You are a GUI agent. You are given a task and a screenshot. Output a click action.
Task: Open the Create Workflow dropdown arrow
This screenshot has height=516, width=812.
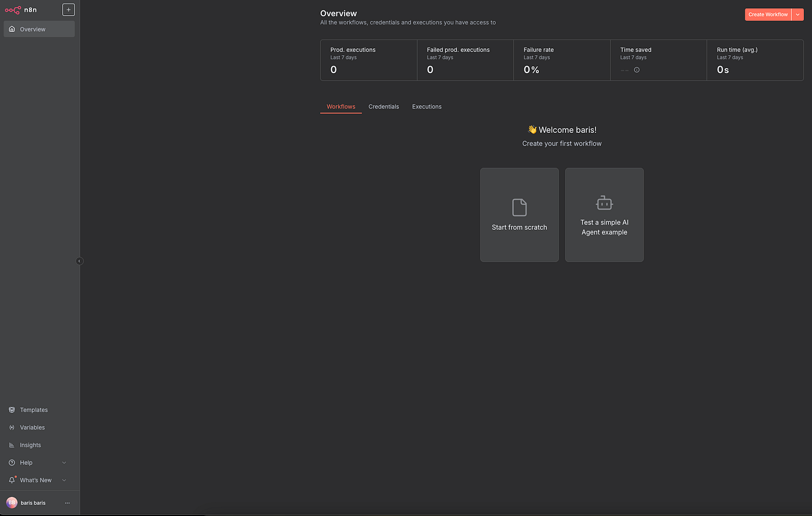tap(797, 15)
